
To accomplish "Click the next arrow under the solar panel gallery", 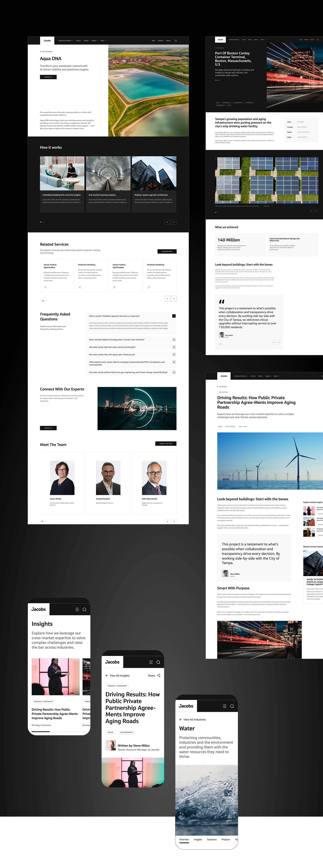I will pos(316,211).
